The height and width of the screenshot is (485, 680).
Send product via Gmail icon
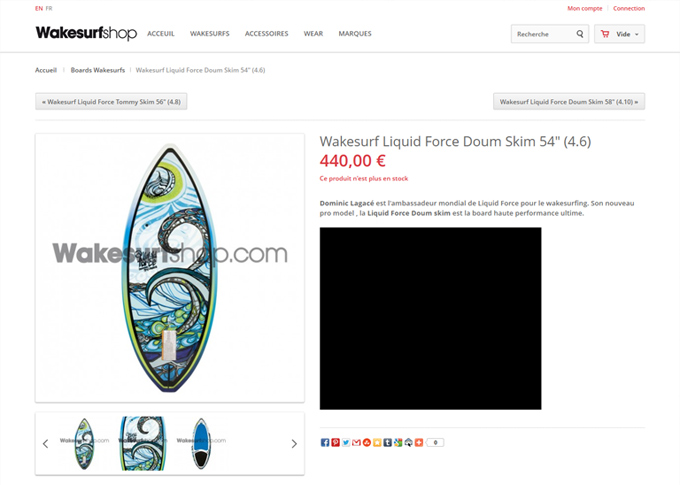coord(356,442)
